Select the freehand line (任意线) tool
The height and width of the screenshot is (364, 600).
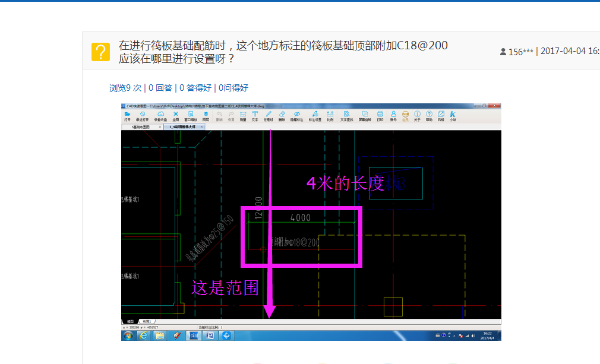tap(269, 116)
